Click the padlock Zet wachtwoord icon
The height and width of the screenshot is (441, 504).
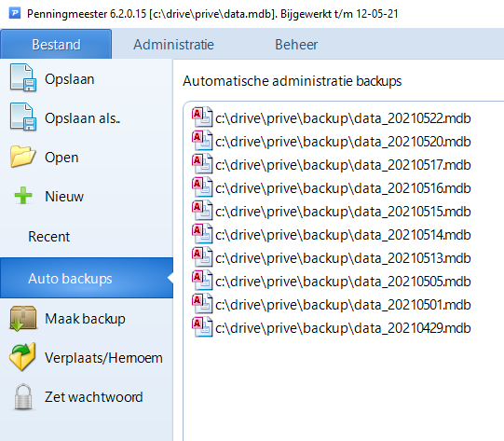point(23,396)
